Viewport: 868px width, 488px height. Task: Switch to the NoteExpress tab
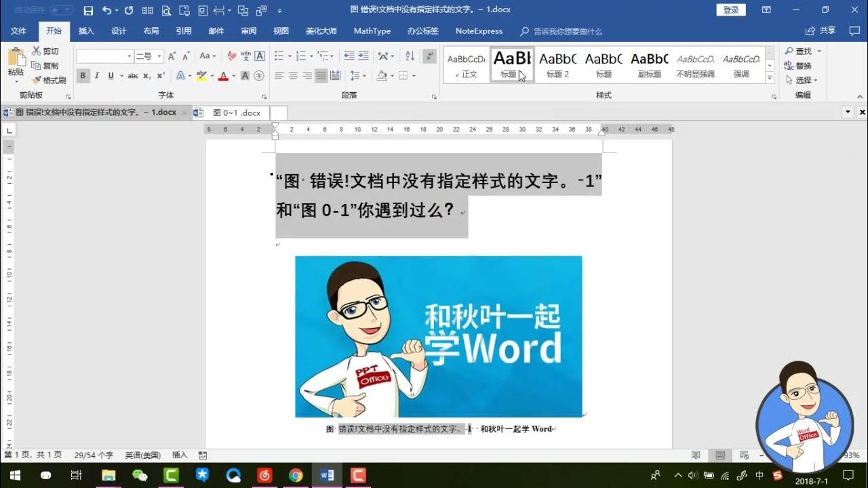coord(479,31)
